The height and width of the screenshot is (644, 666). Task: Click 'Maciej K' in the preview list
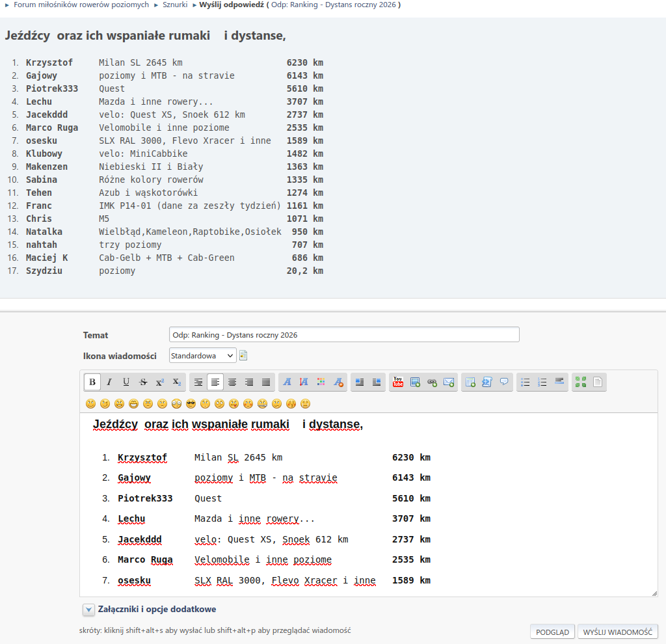pyautogui.click(x=47, y=258)
